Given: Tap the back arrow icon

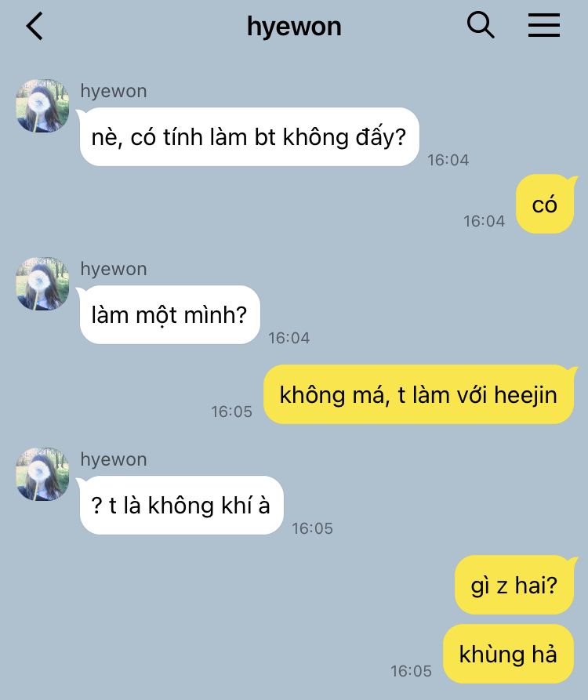Looking at the screenshot, I should (34, 27).
